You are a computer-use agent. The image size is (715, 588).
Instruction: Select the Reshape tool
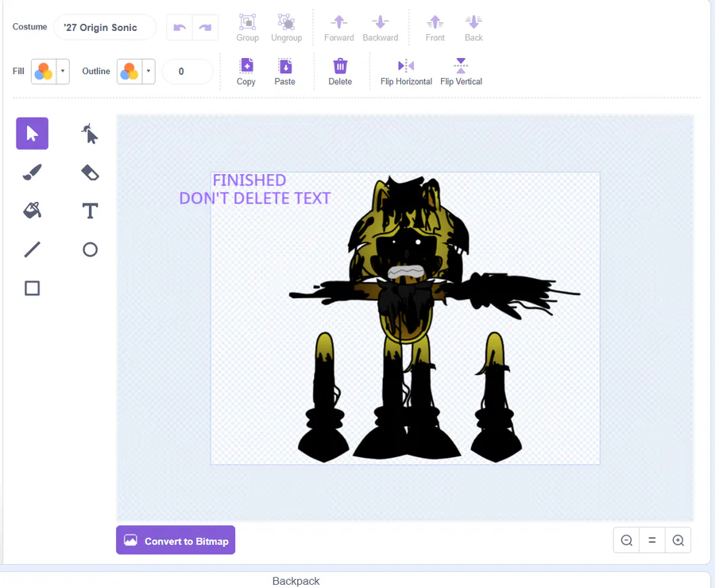pyautogui.click(x=90, y=133)
